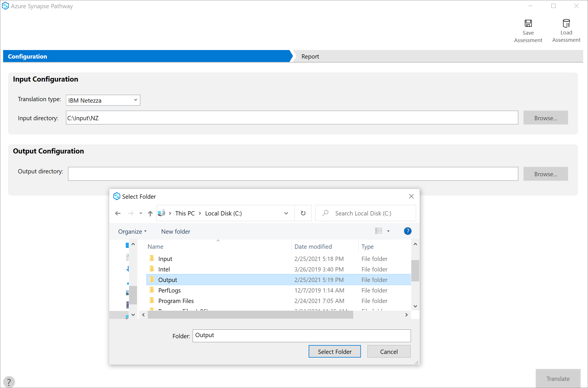Click the New folder icon in dialog

click(x=175, y=231)
